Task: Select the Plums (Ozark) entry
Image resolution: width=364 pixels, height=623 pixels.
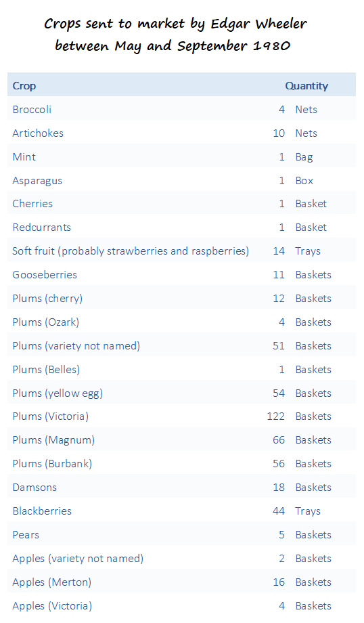Action: click(45, 322)
